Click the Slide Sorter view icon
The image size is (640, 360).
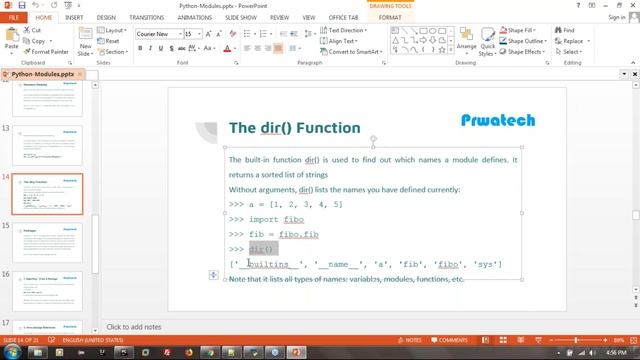click(503, 340)
